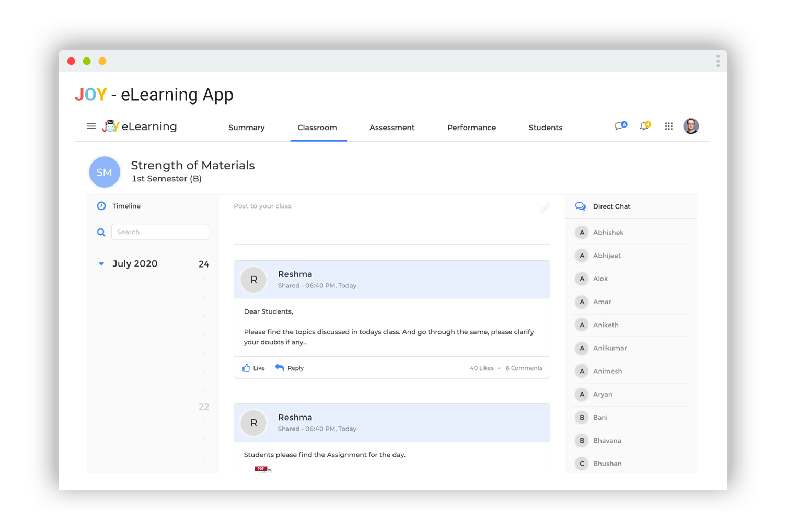The height and width of the screenshot is (532, 786).
Task: Click the thumbs-up Like icon on first post
Action: coord(247,368)
